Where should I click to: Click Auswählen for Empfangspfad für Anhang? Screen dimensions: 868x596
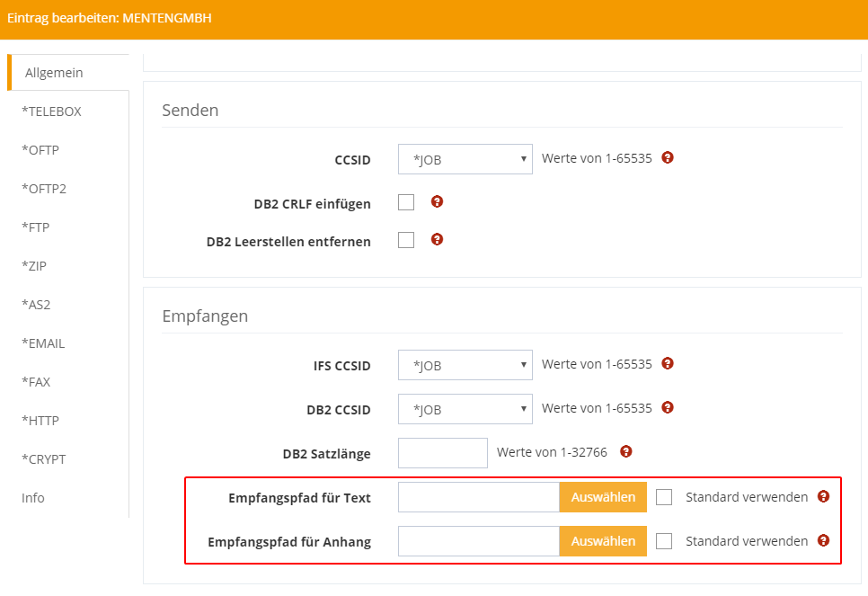click(603, 541)
